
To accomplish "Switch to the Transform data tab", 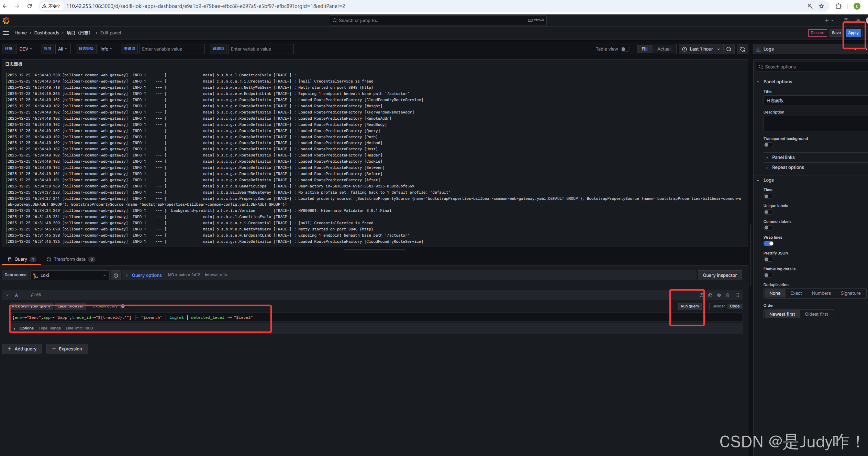I will [70, 259].
